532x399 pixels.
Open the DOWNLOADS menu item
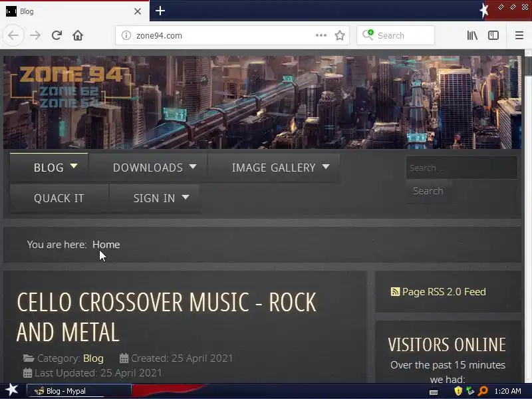[x=148, y=168]
